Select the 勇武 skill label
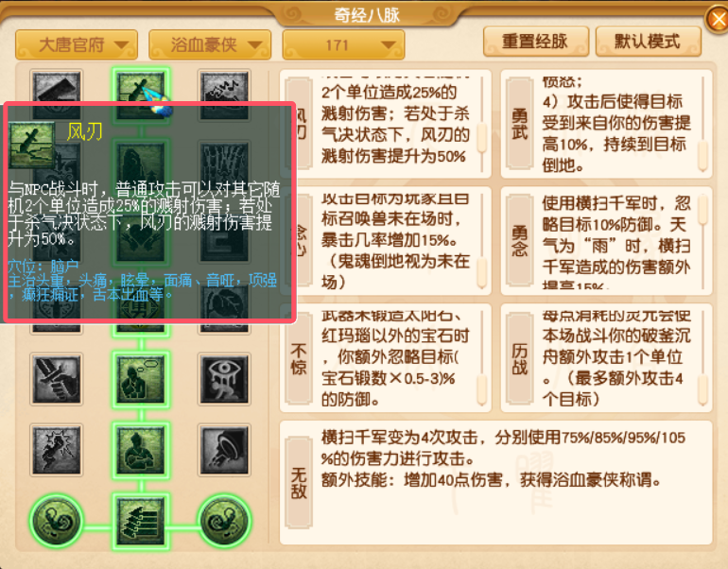728x569 pixels. (520, 124)
